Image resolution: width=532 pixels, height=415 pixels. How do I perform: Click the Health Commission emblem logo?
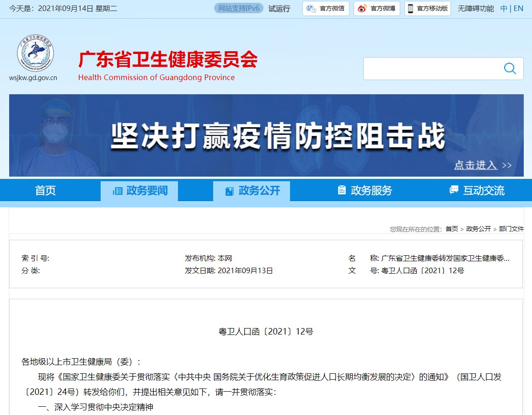point(35,53)
